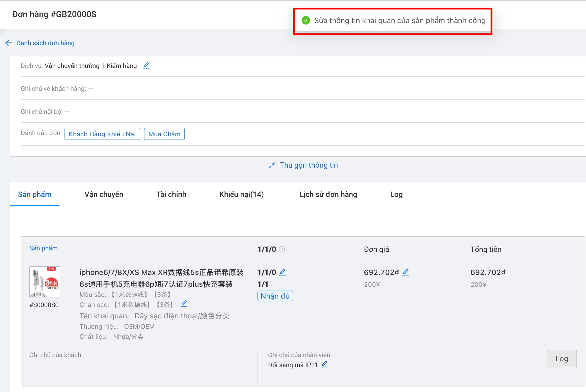Click the back arrow to order list
Viewport: 586px width, 392px height.
[x=8, y=43]
